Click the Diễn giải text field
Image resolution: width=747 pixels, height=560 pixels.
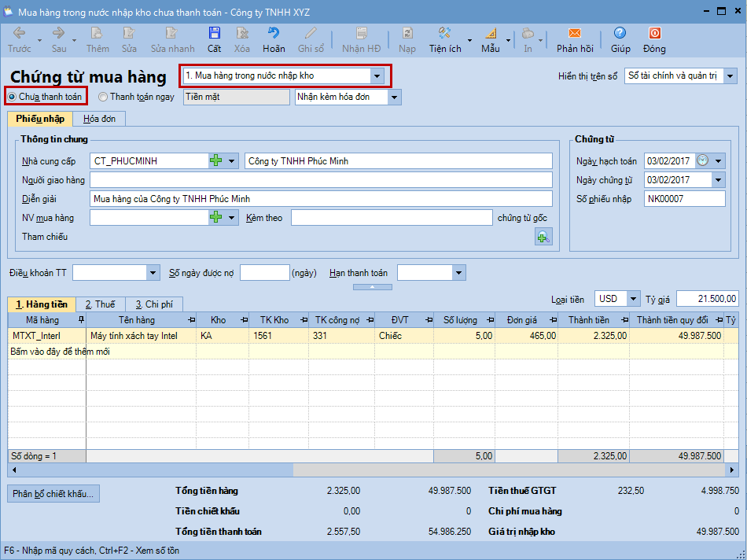point(321,199)
